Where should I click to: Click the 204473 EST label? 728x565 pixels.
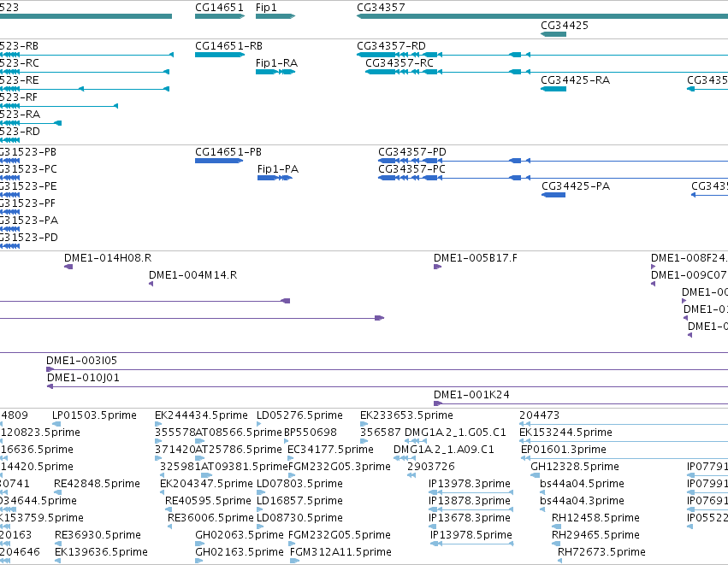click(539, 415)
